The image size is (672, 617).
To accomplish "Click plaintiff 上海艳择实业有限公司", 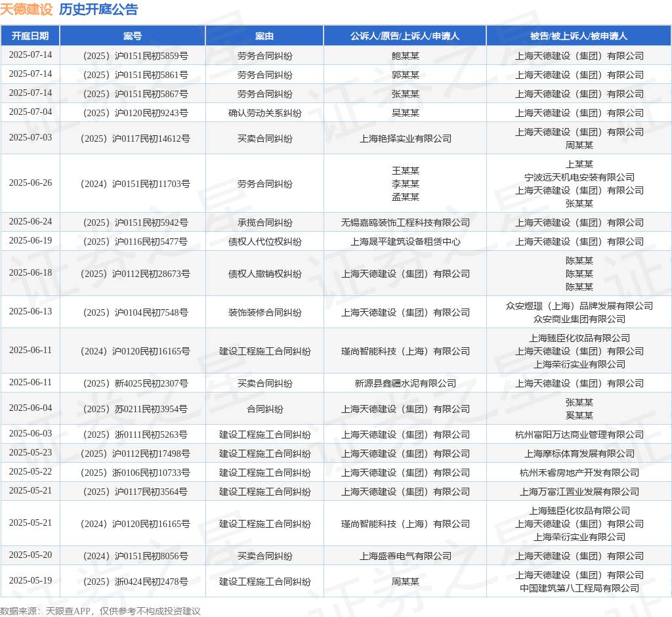I will coord(405,138).
